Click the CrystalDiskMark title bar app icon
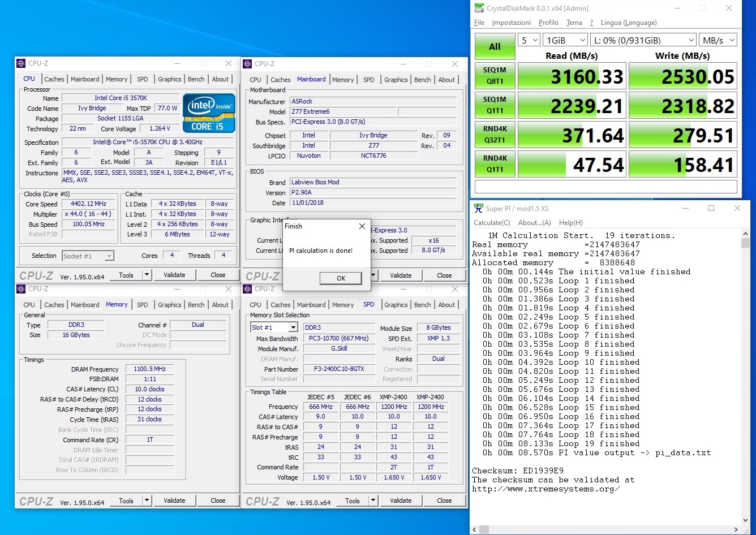Viewport: 756px width, 535px height. (479, 8)
